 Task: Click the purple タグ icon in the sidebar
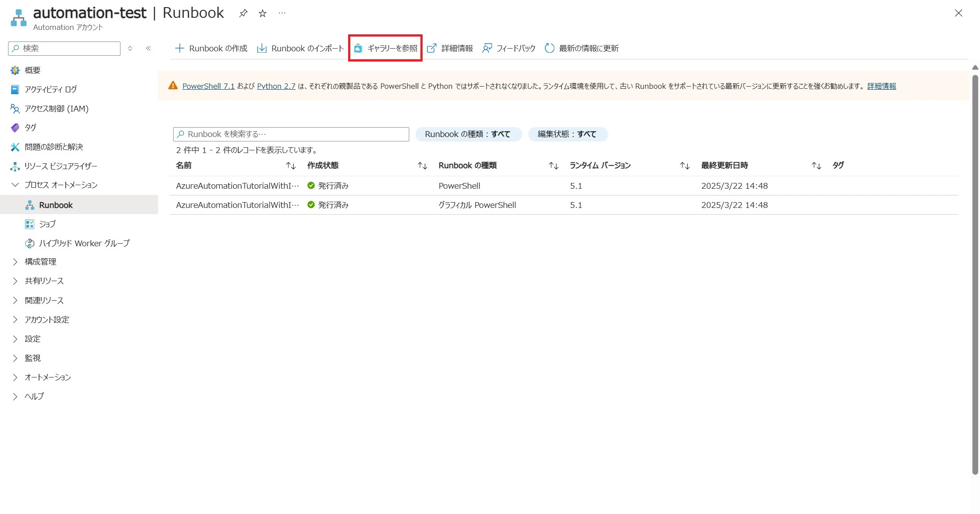point(15,128)
